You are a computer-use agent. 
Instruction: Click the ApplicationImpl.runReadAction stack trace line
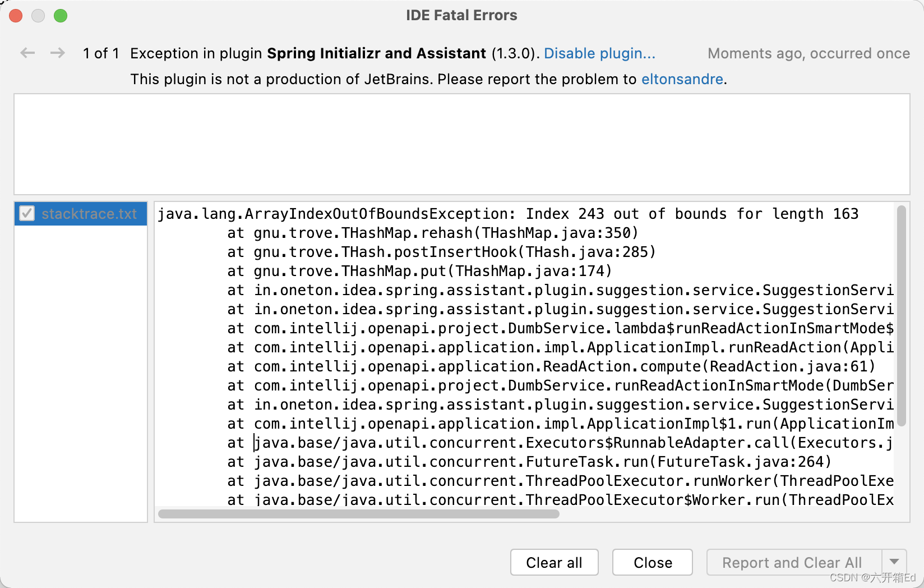[x=560, y=347]
